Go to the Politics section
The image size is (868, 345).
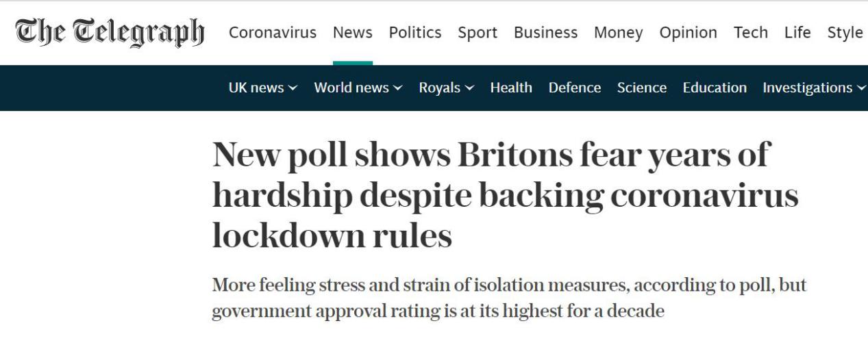[415, 33]
